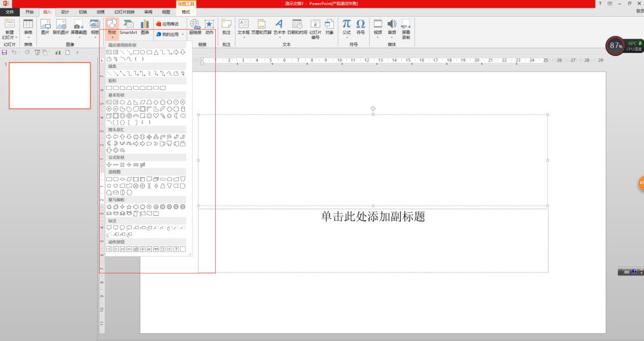This screenshot has height=341, width=644.
Task: Switch to the Design (设计) tab
Action: (65, 12)
